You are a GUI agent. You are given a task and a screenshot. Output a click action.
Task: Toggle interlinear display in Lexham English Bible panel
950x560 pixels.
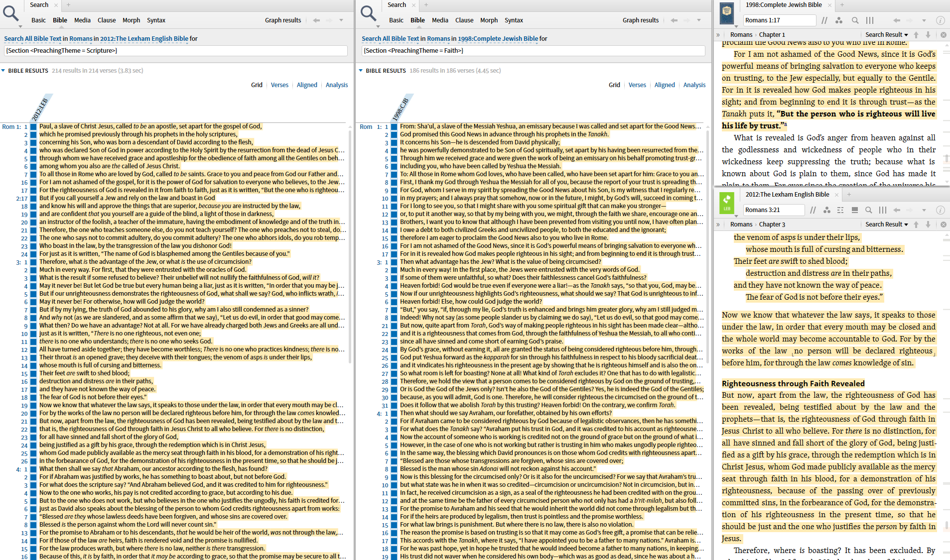click(841, 210)
